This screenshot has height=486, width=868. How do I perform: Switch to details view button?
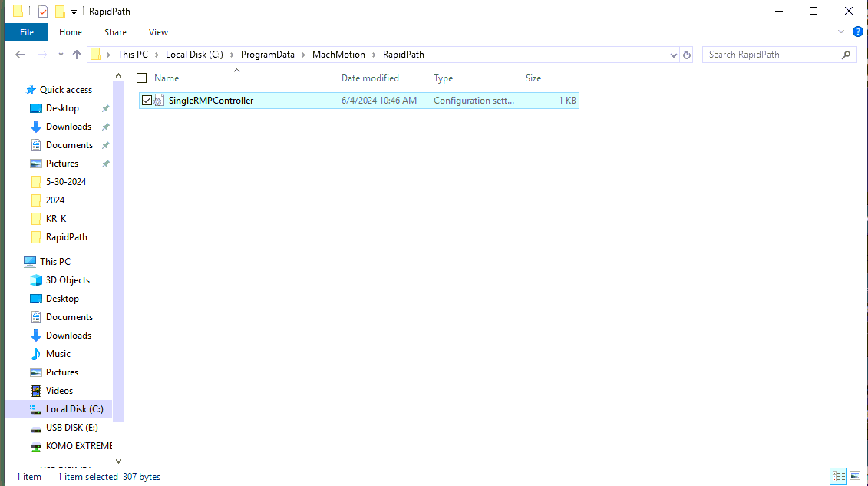837,476
